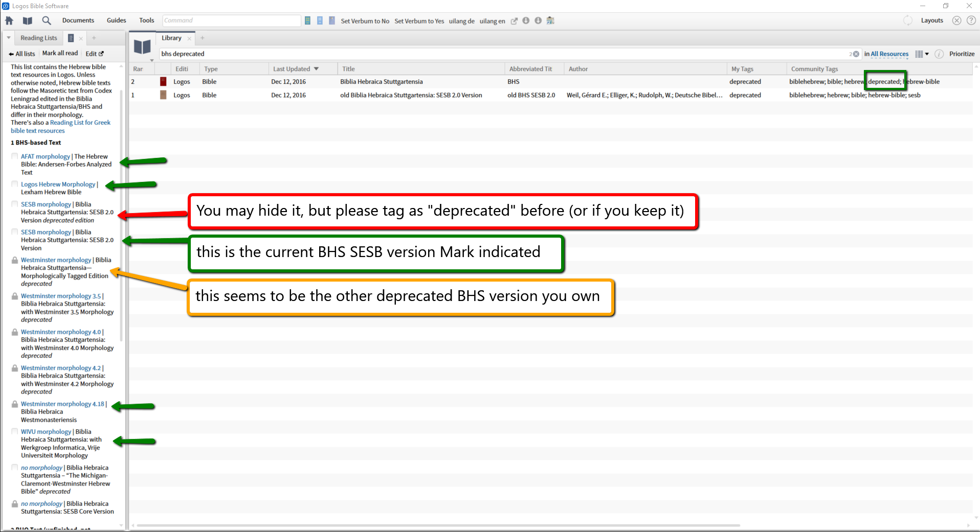Add a new tab beside Reading Lists
Screen dimensions: 980x532
point(94,38)
